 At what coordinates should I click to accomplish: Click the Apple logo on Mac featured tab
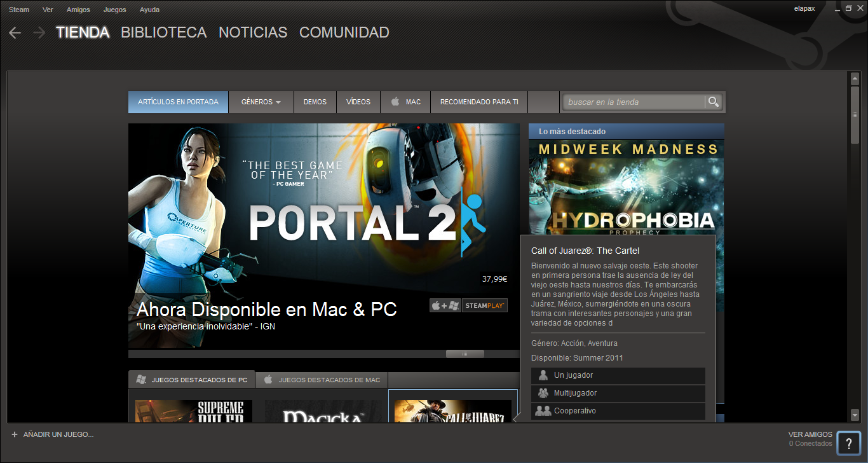pos(268,380)
